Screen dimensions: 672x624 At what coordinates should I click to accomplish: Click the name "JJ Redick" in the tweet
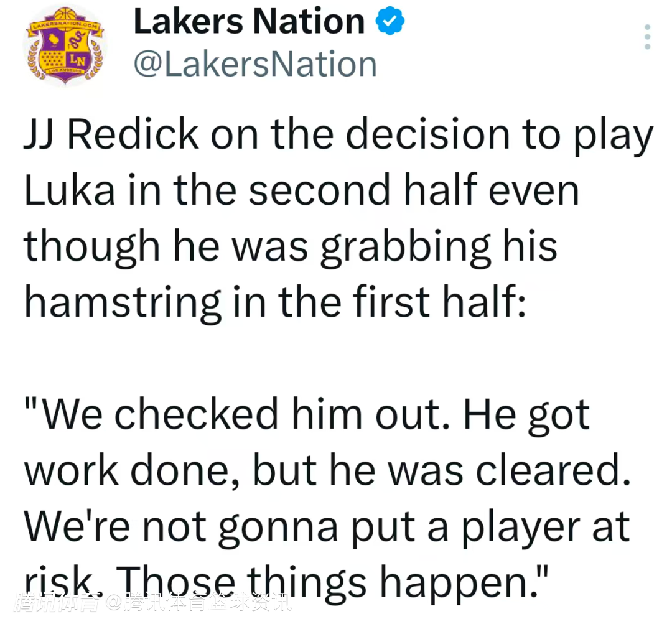[x=111, y=137]
